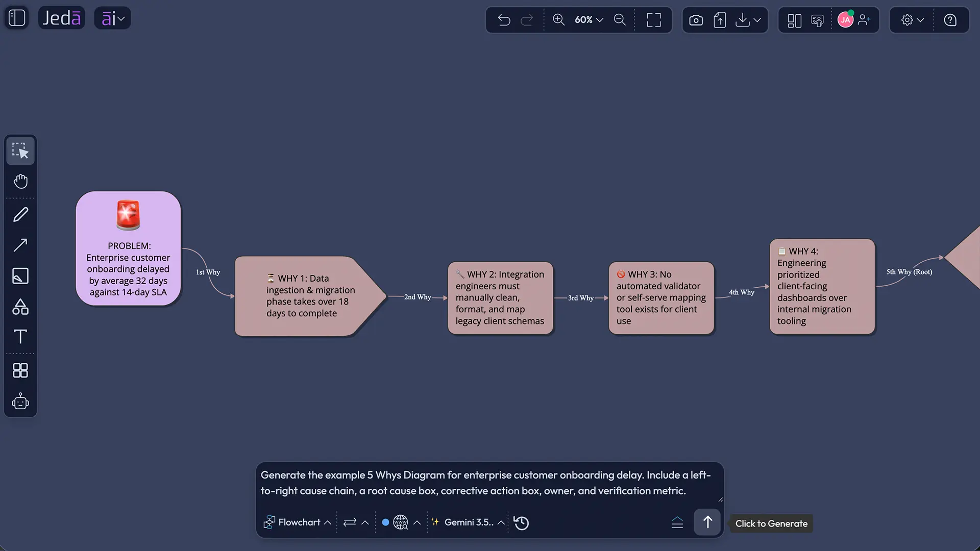Open the Flowchart diagram type dropdown
The image size is (980, 551).
[x=298, y=522]
